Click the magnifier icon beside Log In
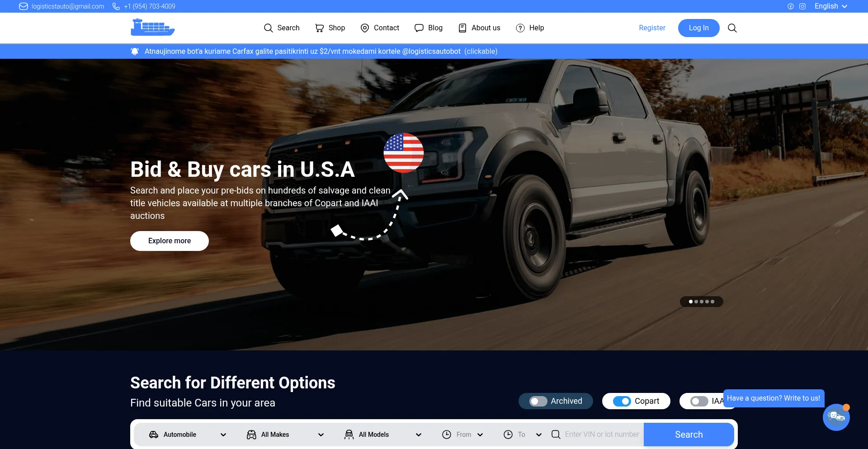Viewport: 868px width, 449px height. [732, 28]
